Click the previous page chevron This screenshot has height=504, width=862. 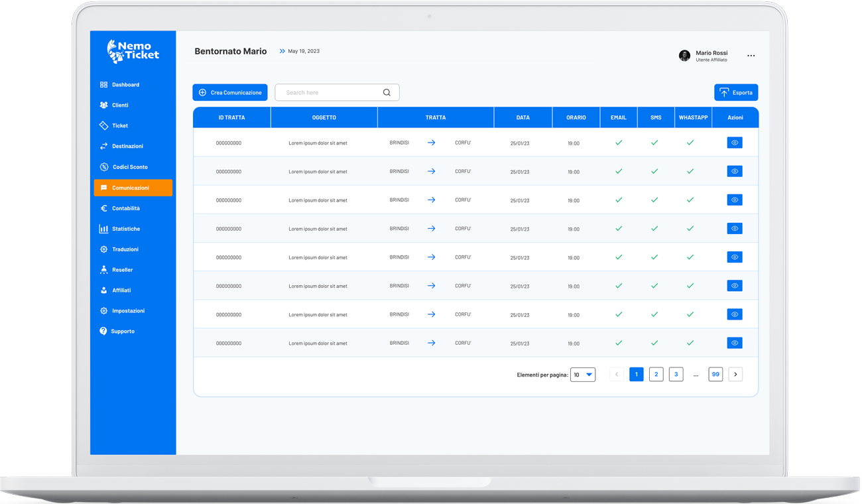[617, 375]
